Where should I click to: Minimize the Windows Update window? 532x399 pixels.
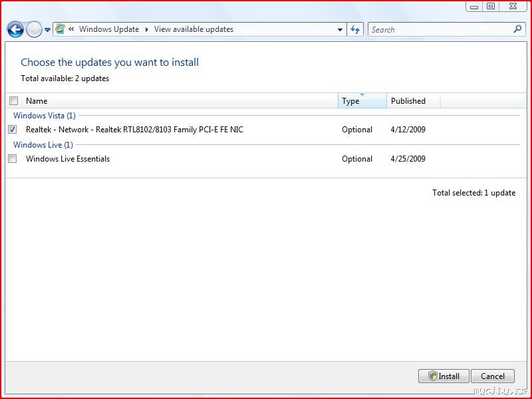(474, 6)
